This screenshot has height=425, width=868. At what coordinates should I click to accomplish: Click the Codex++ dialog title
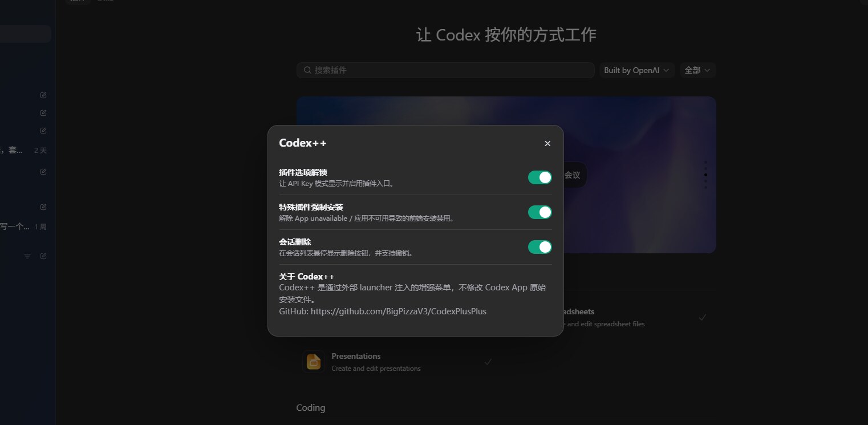(303, 143)
